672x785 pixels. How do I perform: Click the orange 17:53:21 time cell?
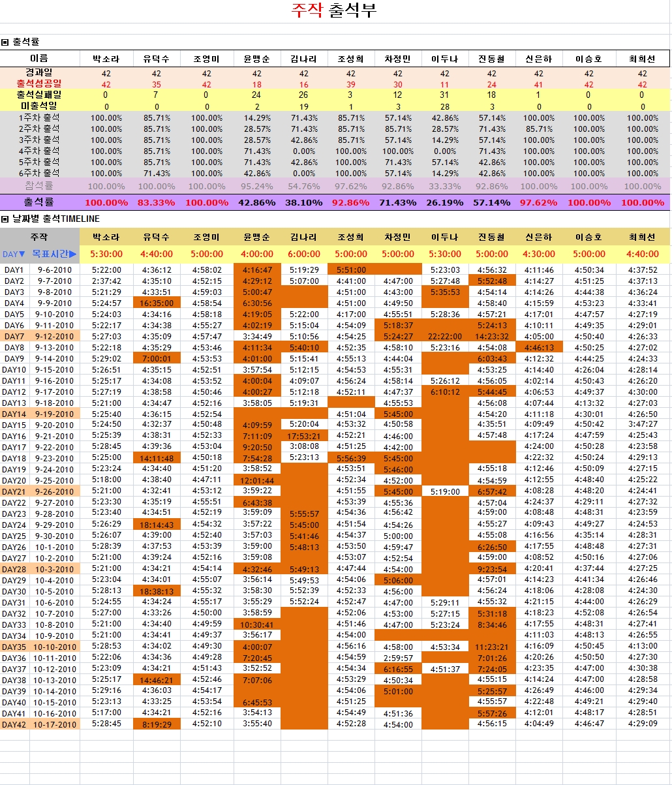(304, 436)
